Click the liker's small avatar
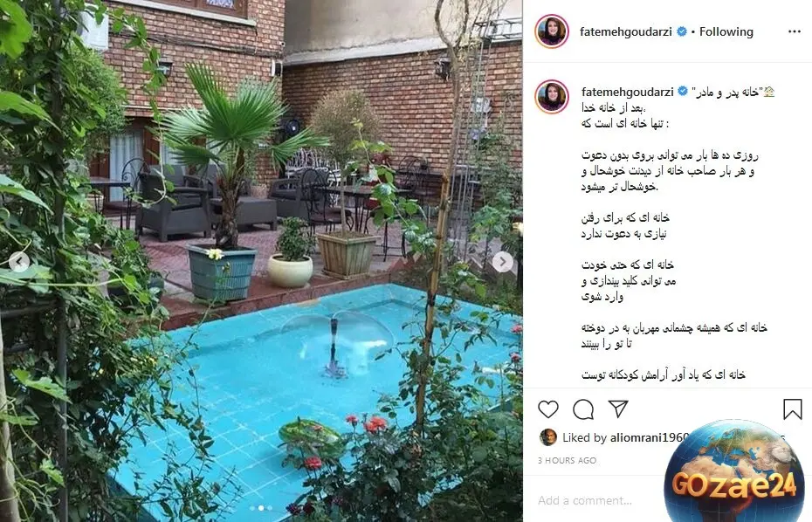The image size is (812, 522). (x=548, y=437)
